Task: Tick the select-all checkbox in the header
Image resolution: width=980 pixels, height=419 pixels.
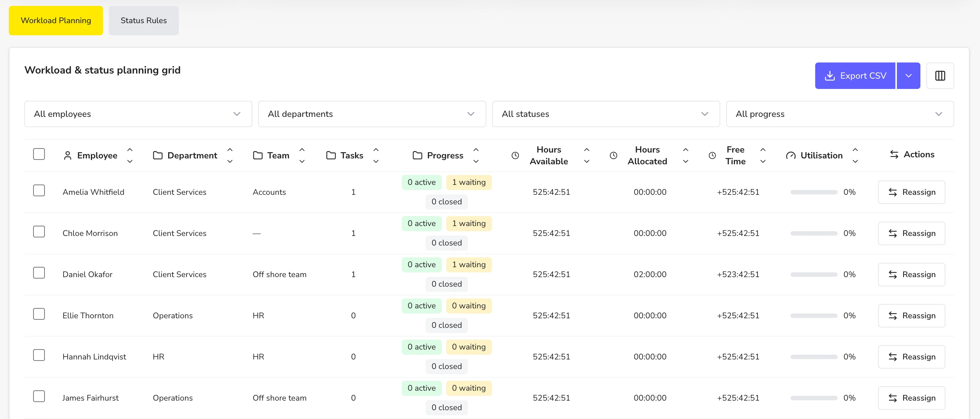Action: (x=39, y=154)
